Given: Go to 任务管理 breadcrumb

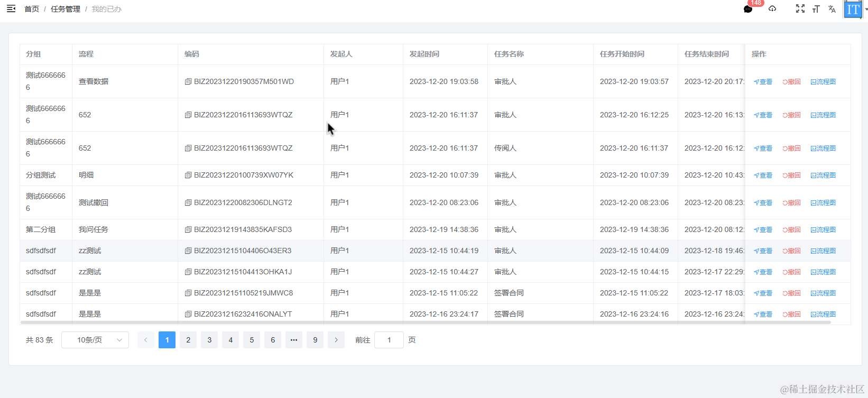Looking at the screenshot, I should (66, 9).
